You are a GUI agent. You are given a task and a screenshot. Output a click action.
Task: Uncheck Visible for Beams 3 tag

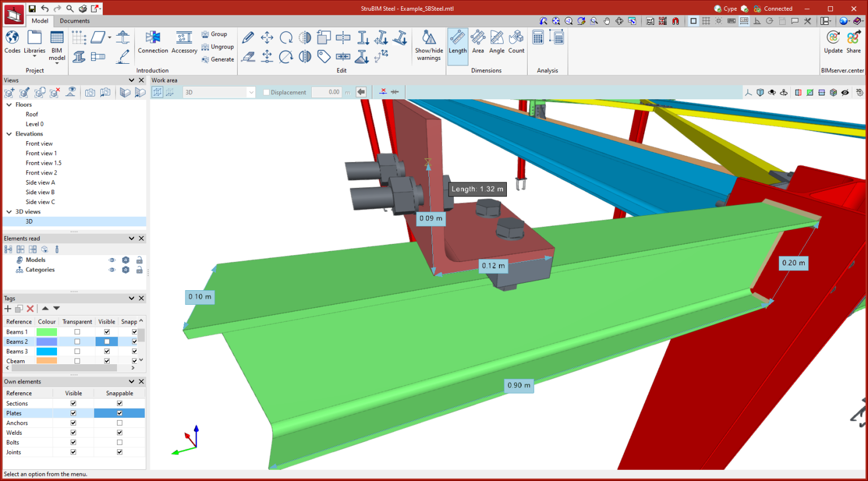point(107,351)
